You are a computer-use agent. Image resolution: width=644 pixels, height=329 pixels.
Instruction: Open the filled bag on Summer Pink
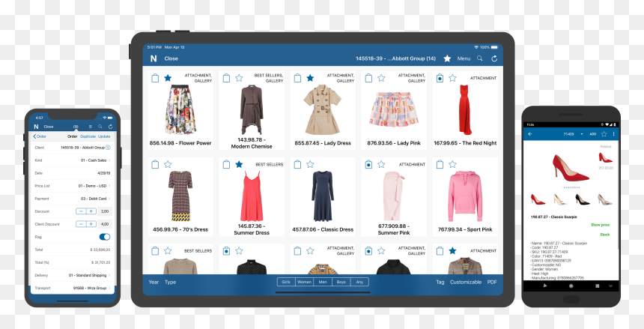pos(368,164)
